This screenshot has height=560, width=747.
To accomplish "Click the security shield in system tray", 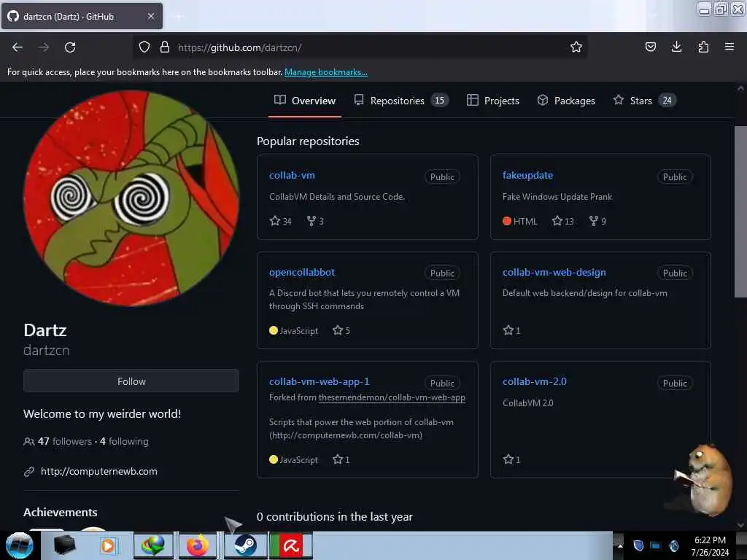I will coord(638,545).
